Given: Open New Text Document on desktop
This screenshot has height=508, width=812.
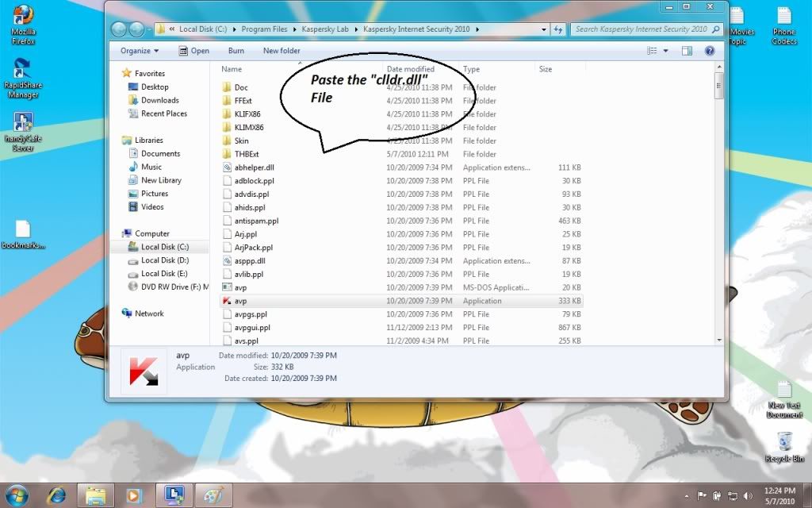Looking at the screenshot, I should (784, 399).
